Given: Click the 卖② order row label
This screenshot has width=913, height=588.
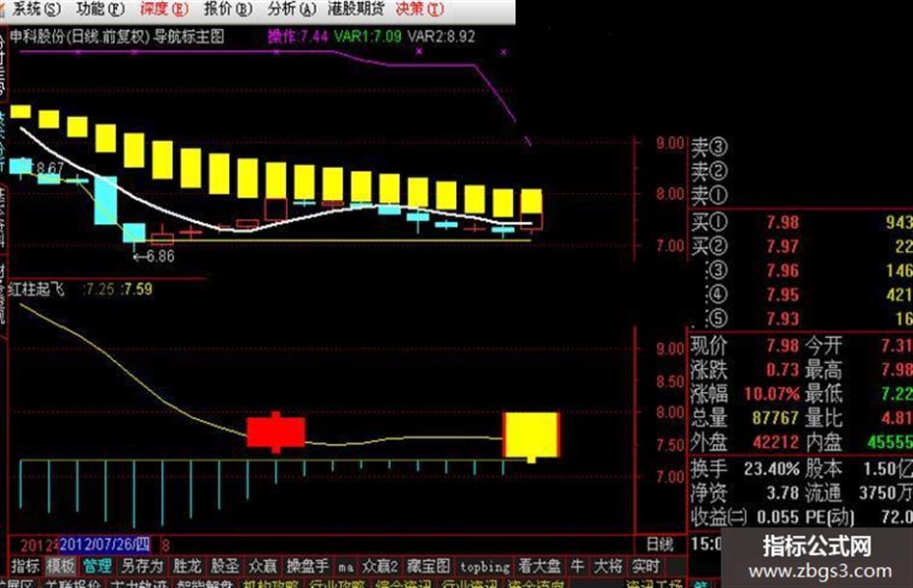Looking at the screenshot, I should [709, 172].
